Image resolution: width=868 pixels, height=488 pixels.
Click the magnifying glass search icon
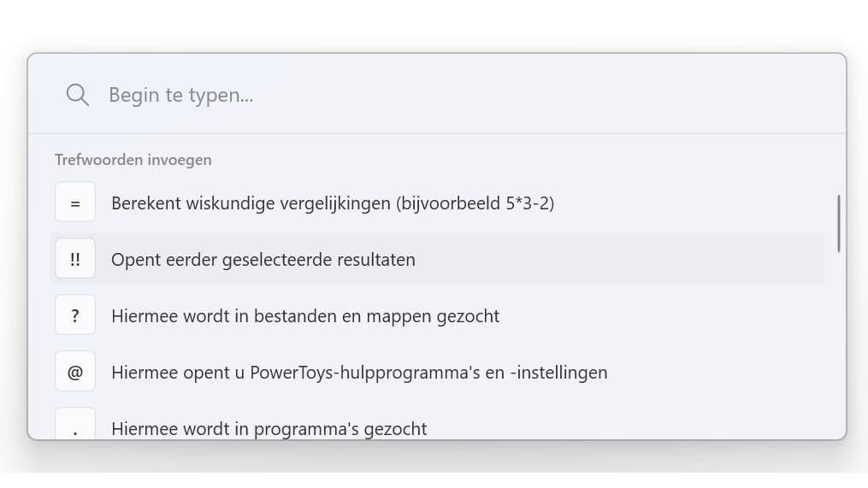[x=77, y=95]
